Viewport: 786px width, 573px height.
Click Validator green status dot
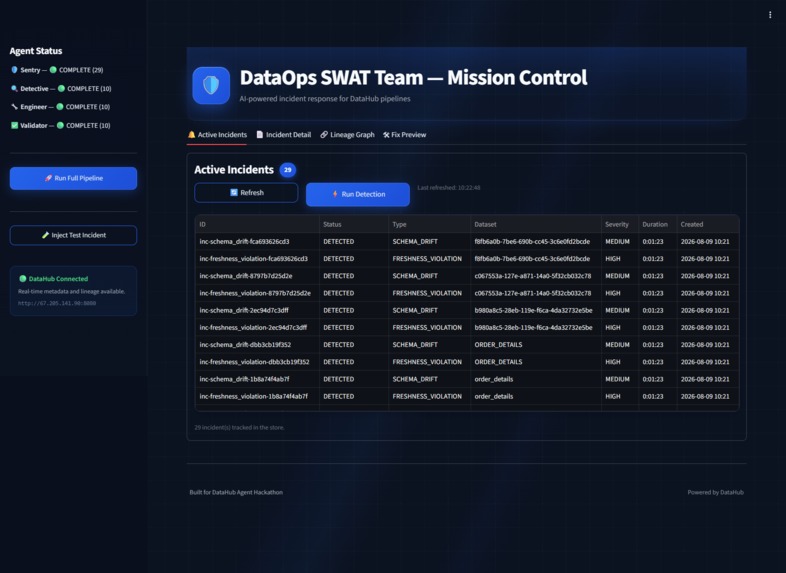coord(60,125)
